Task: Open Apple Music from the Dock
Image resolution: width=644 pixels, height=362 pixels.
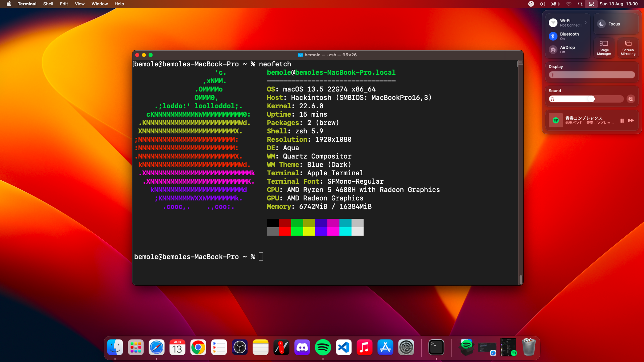Action: (365, 347)
